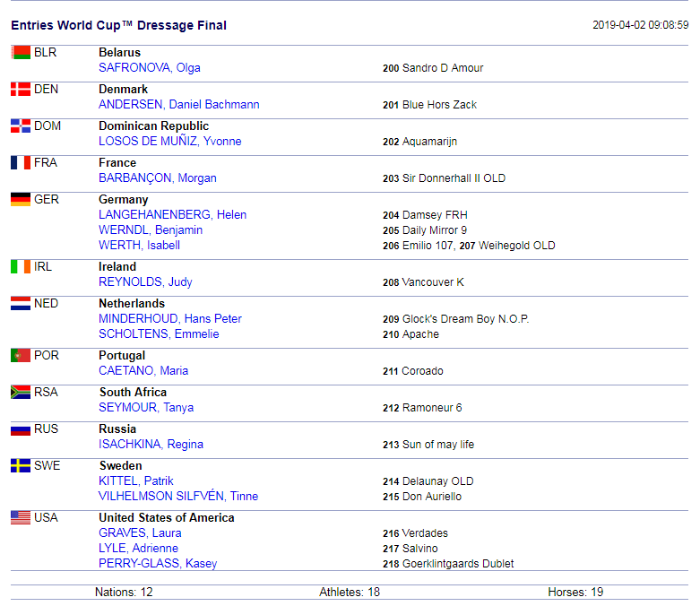Screen dimensions: 700x606
Task: Open LOSOS DE MUÑIZ, Yvonne link
Action: [170, 141]
